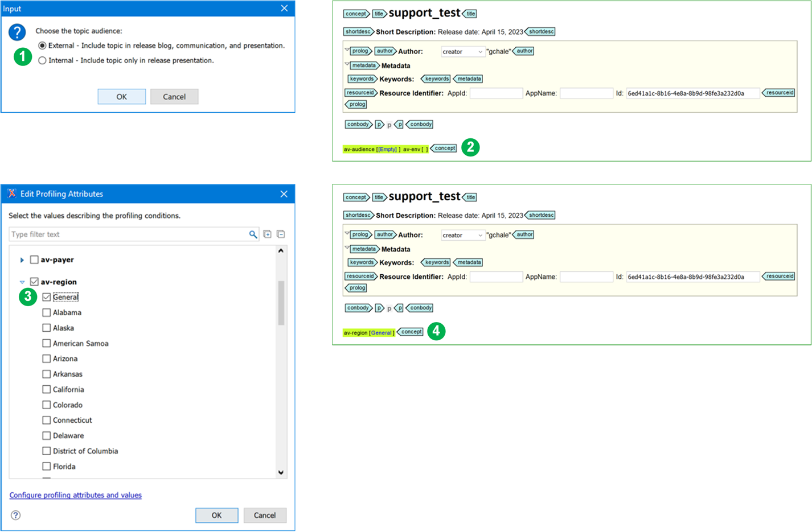
Task: Click the opening concept tag in the av-audience editor panel
Action: coord(356,14)
